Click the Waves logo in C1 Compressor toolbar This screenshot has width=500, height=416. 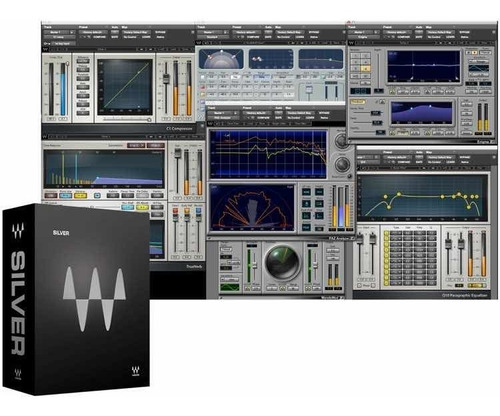[x=46, y=49]
